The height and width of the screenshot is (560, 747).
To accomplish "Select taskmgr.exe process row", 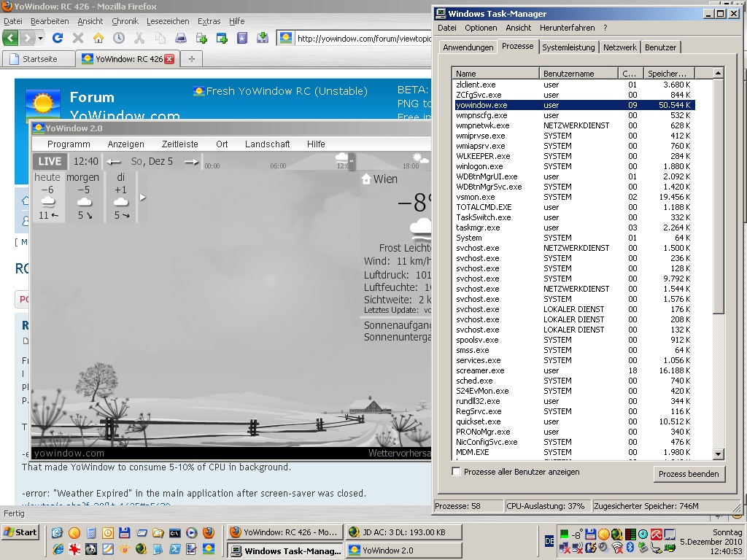I will (574, 227).
